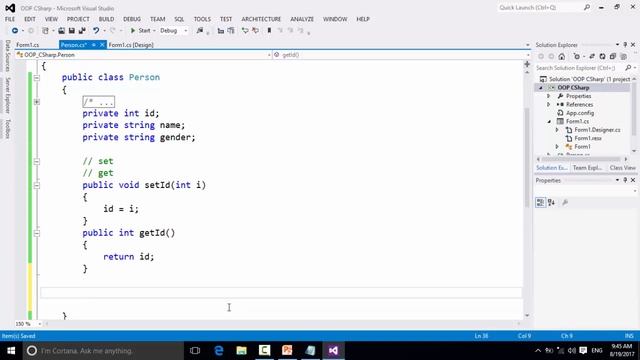The height and width of the screenshot is (360, 640).
Task: Select Form1.resx in Solution Explorer
Action: 588,138
